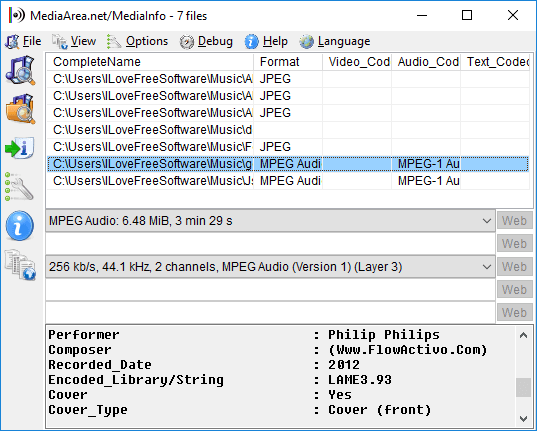Click the Web button beside 256 kb/s dropdown

coord(514,267)
